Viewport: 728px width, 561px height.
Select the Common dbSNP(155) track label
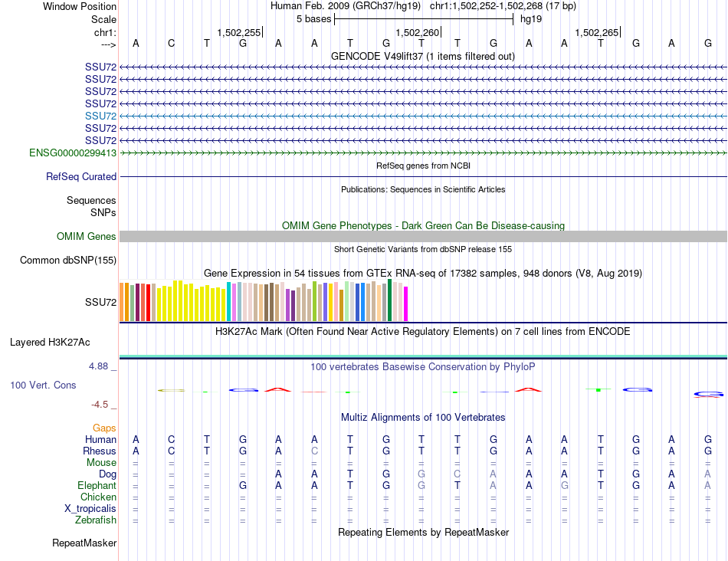tap(67, 261)
